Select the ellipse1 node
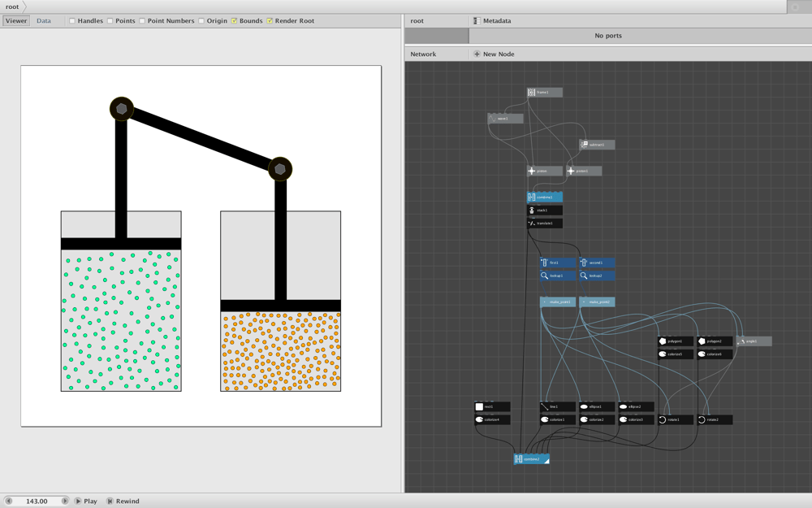The image size is (812, 508). click(597, 407)
